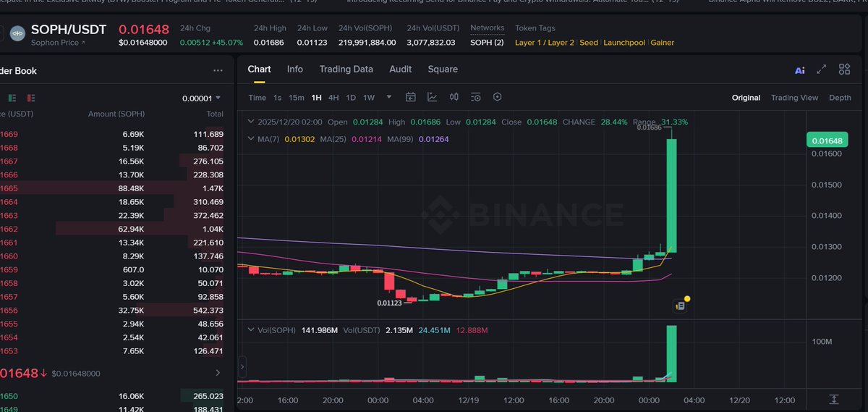Screen dimensions: 868x412
Task: Expand the order book mid-price chevron
Action: click(x=218, y=373)
